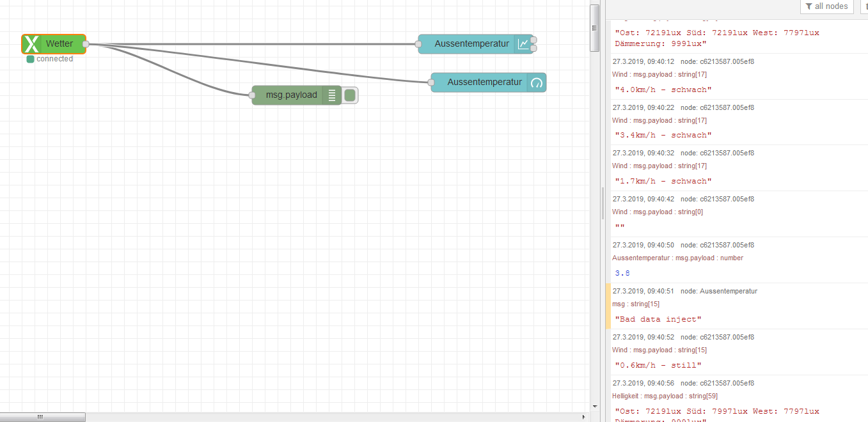Click the "0.6km/h - still" debug value
This screenshot has width=868, height=422.
[658, 366]
